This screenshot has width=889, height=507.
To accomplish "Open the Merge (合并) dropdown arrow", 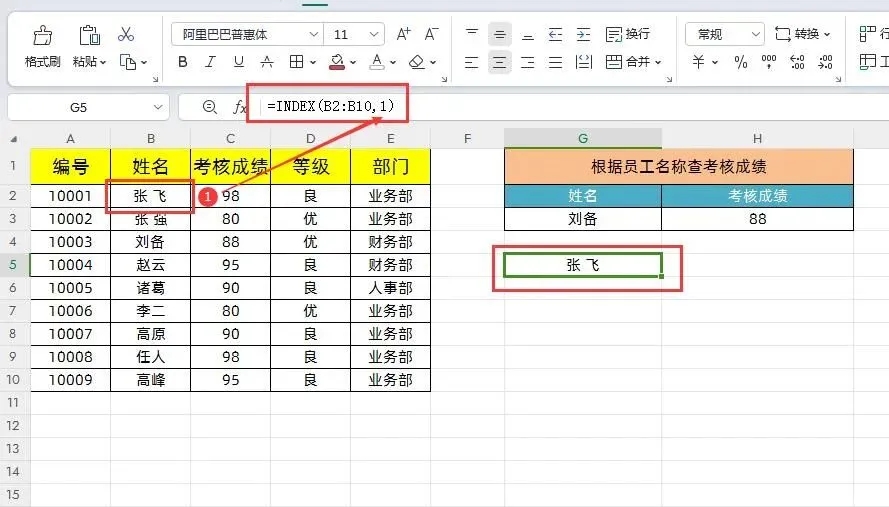I will pyautogui.click(x=658, y=62).
